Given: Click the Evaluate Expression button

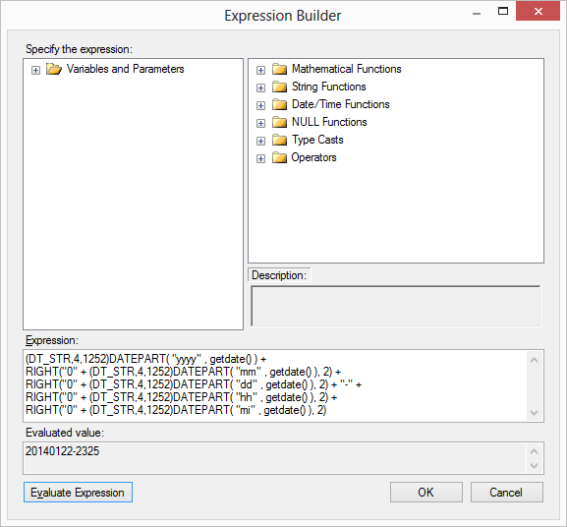Looking at the screenshot, I should 78,492.
